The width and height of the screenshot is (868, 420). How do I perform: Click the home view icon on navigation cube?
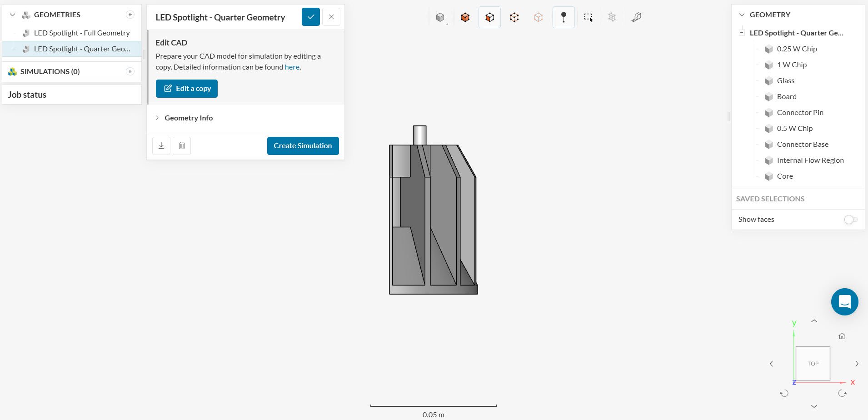(842, 336)
